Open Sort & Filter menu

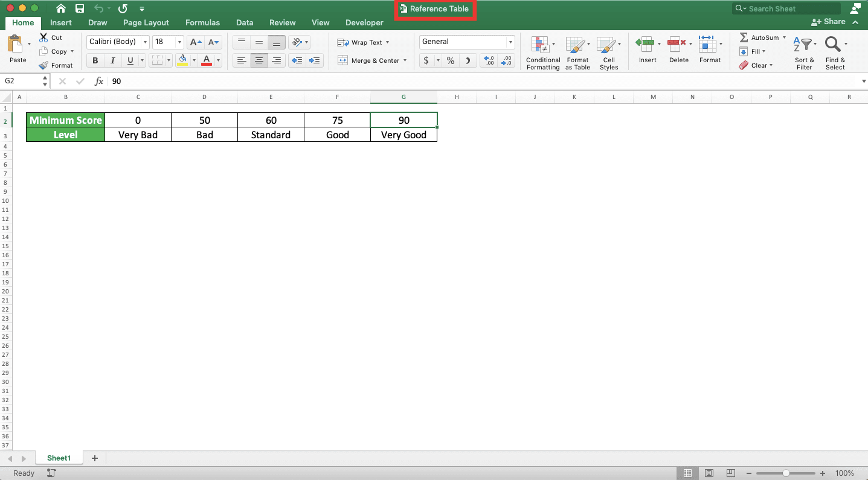(x=805, y=53)
